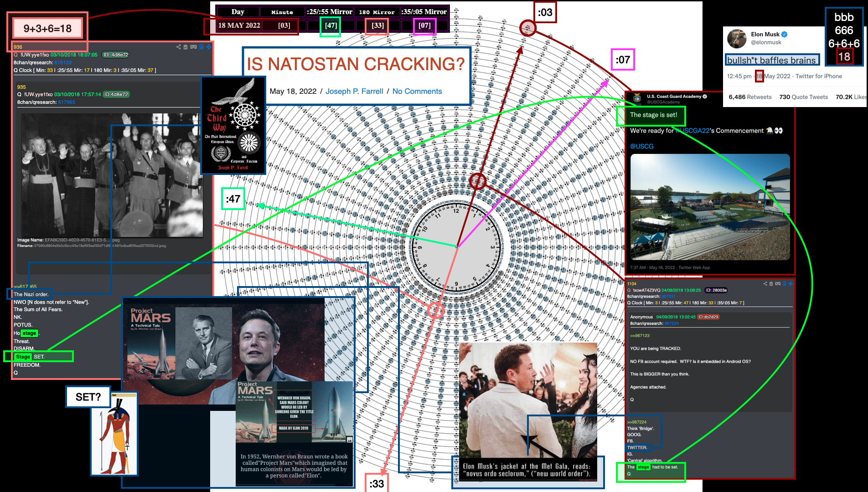Image resolution: width=868 pixels, height=492 pixels.
Task: Click post number 935
Action: [x=21, y=87]
